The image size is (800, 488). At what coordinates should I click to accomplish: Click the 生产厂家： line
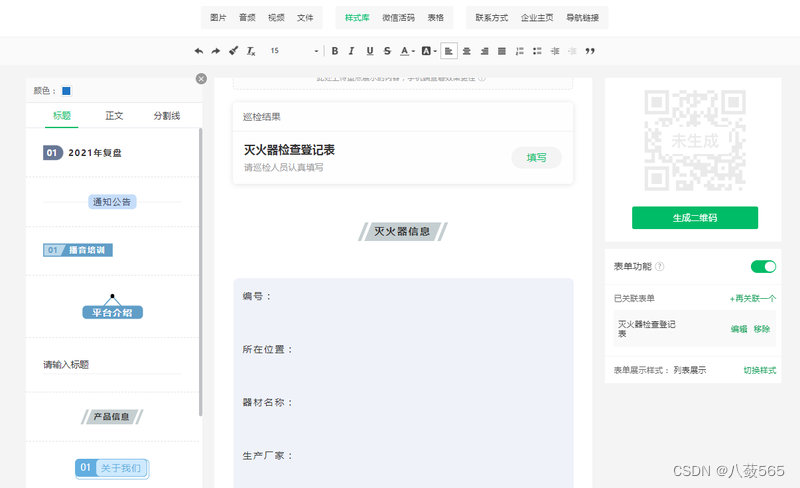coord(268,456)
